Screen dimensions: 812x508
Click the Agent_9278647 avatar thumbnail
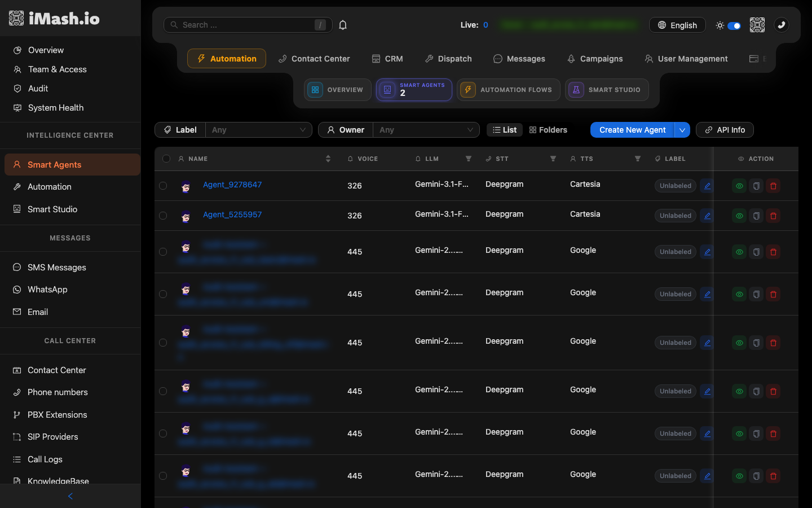click(x=186, y=186)
